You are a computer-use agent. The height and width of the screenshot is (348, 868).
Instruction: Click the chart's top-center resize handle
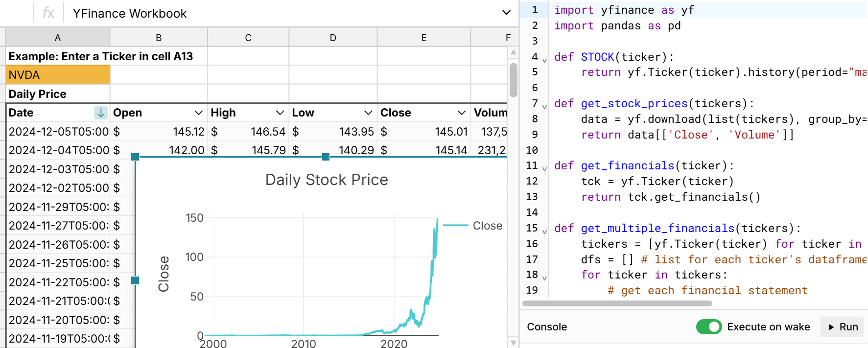(326, 157)
